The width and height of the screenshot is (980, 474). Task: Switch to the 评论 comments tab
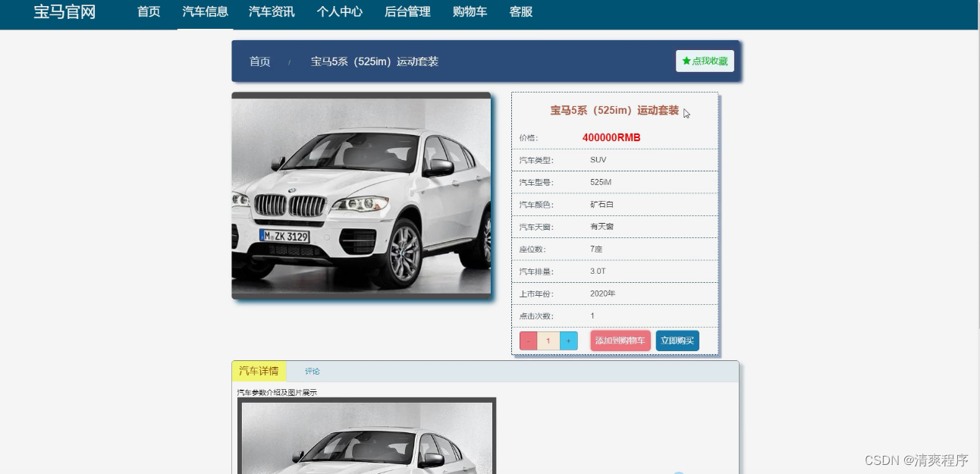(x=313, y=371)
